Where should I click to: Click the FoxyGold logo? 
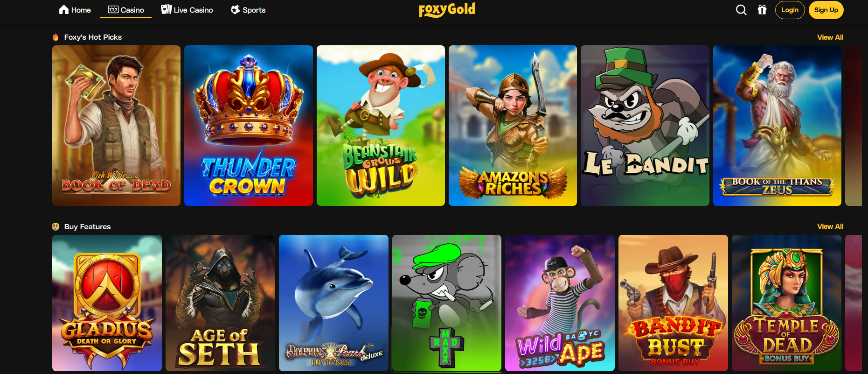[x=447, y=10]
